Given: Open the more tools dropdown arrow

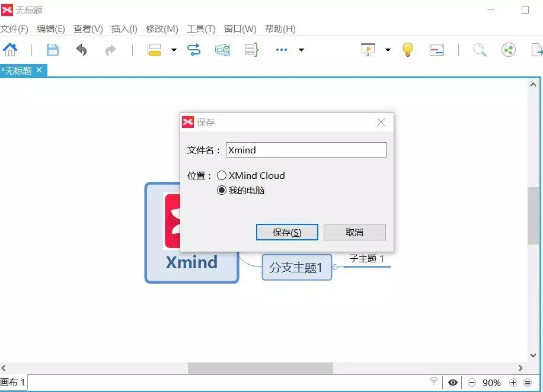Looking at the screenshot, I should (301, 50).
